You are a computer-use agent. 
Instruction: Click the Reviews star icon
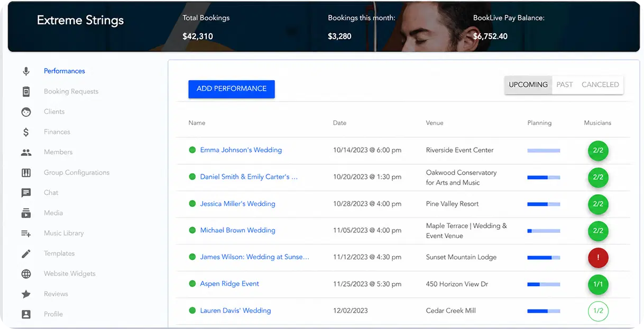click(x=26, y=294)
